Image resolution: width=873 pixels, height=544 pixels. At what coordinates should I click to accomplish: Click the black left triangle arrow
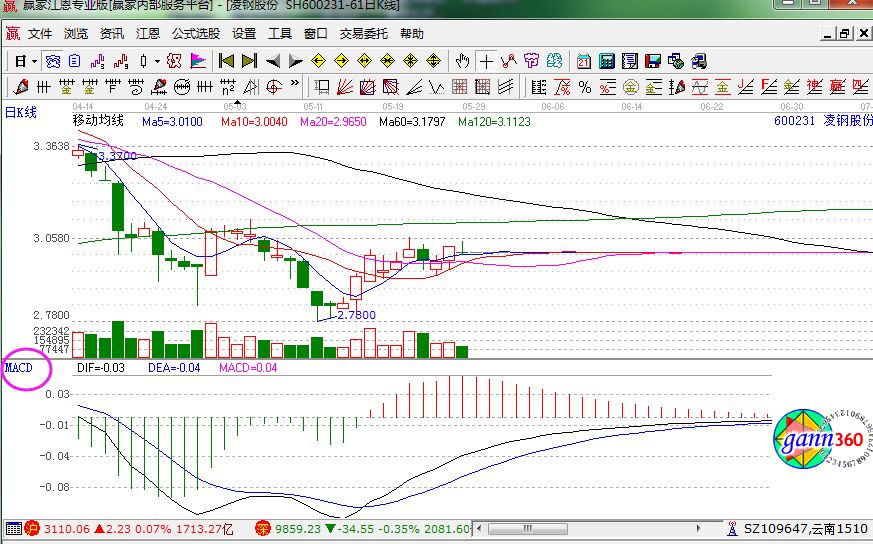pyautogui.click(x=273, y=61)
